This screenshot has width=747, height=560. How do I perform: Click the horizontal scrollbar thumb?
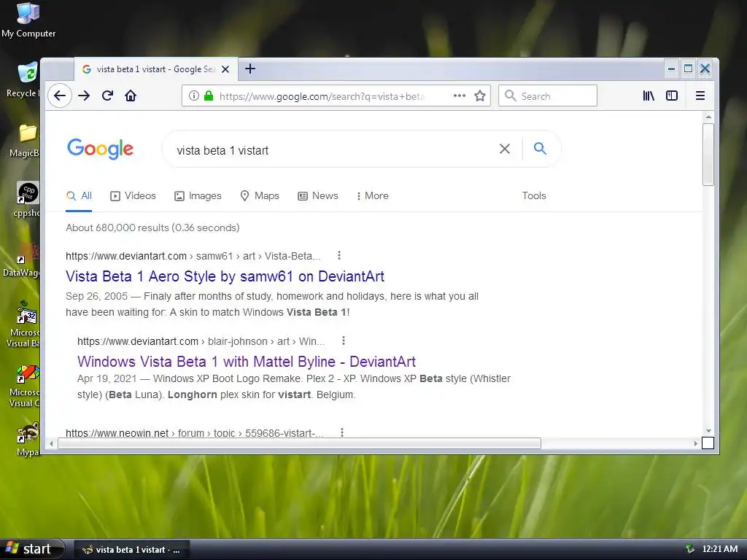coord(299,443)
